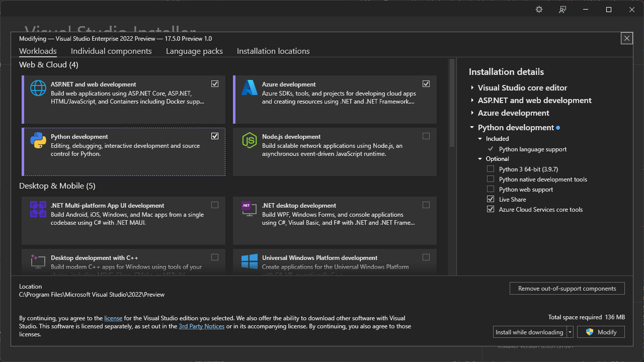Enable the Python 3 64-bit (3.9.7) option

491,169
